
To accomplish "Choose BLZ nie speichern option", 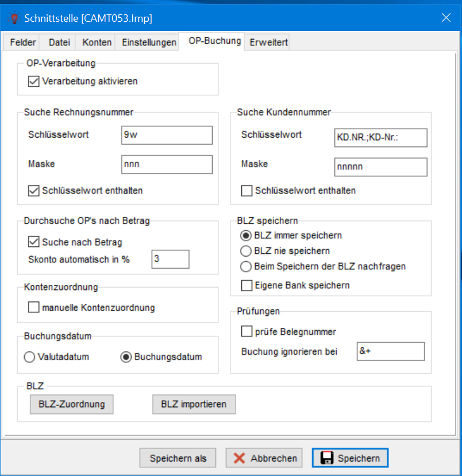I will coord(246,251).
